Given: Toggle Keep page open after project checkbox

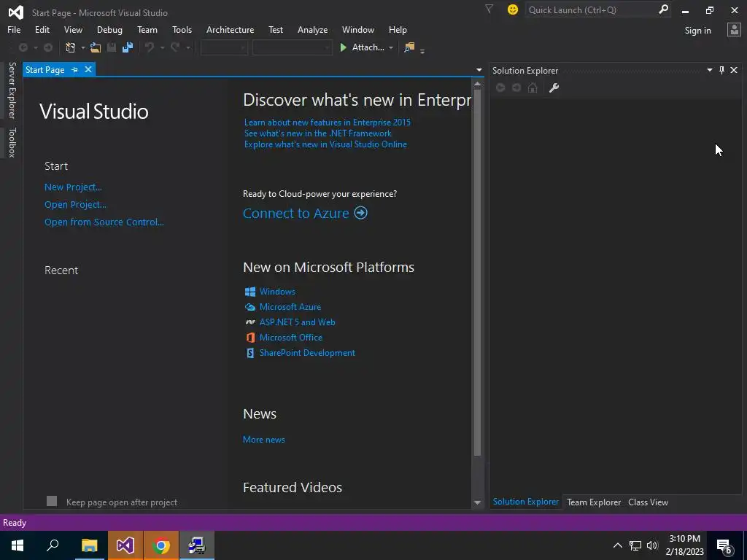Looking at the screenshot, I should pos(52,501).
